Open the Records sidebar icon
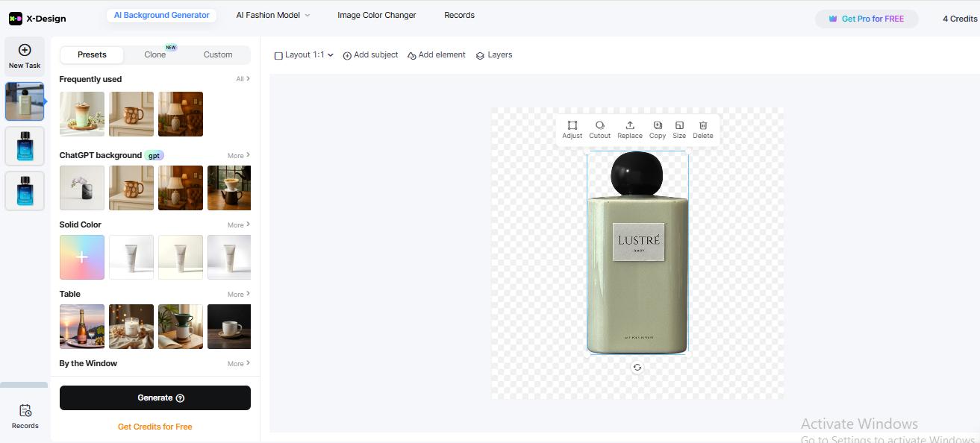980x443 pixels. [x=25, y=416]
